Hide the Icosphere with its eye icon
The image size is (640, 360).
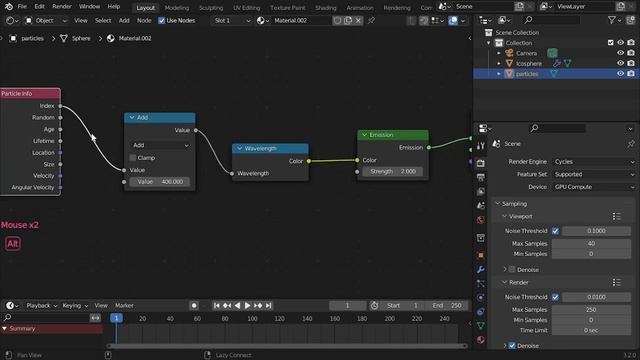tap(620, 63)
